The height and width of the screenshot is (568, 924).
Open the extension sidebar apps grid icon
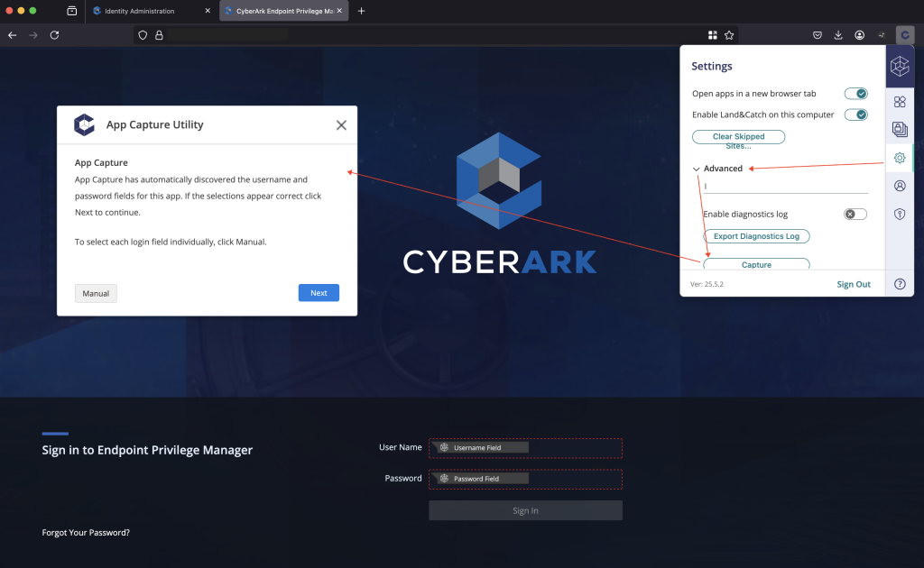coord(900,102)
